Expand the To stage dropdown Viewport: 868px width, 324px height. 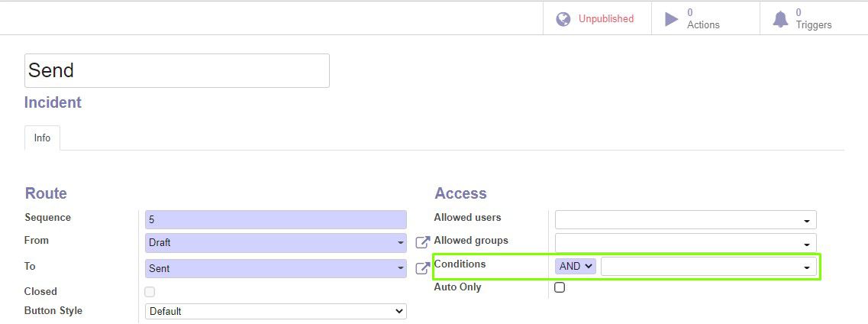point(276,269)
